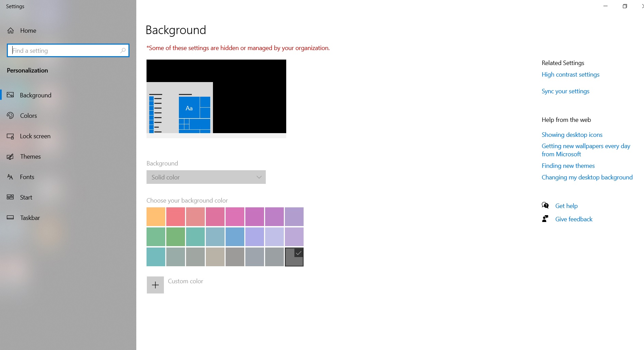
Task: Open Lock screen settings
Action: (68, 136)
